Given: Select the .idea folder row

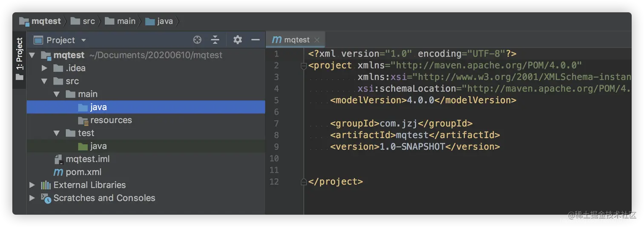Looking at the screenshot, I should click(x=146, y=68).
